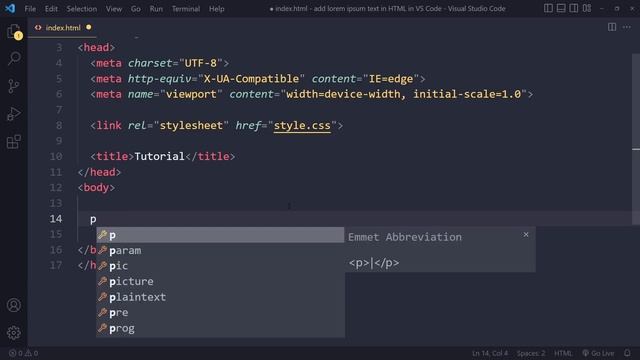
Task: Click the closing head tag
Action: click(99, 172)
